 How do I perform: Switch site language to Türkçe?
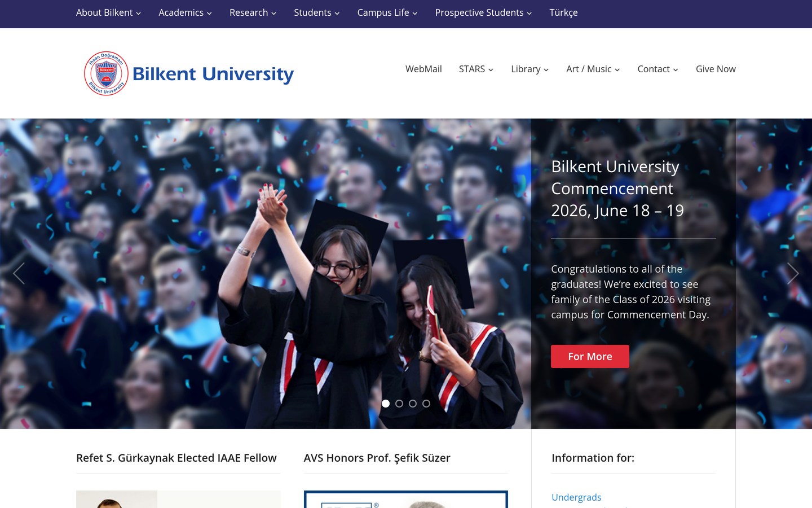tap(563, 12)
